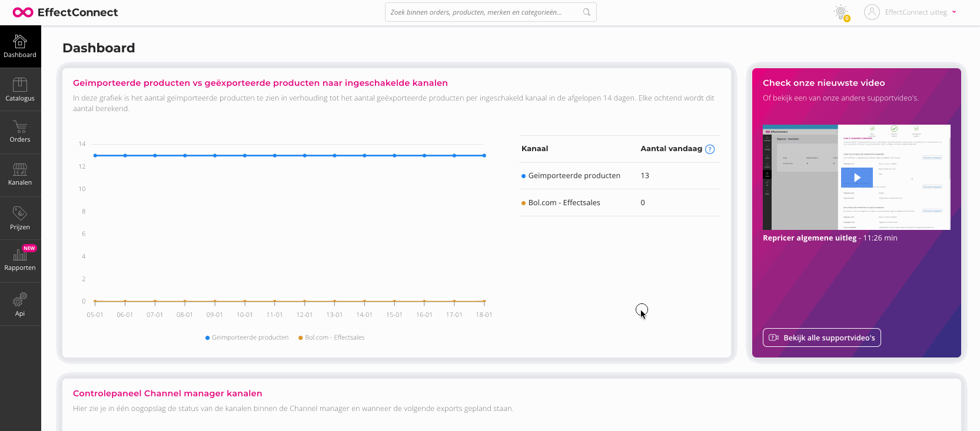Screen dimensions: 980x431
Task: Play the Repricer algemene uitleg video
Action: tap(857, 177)
